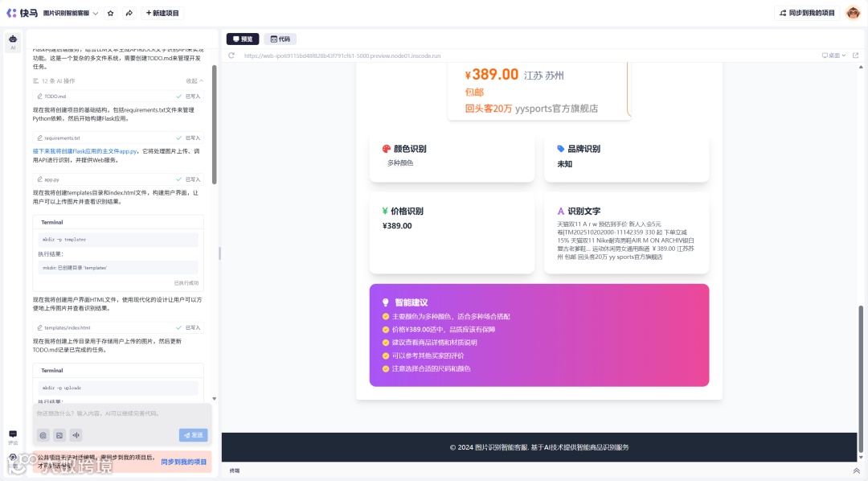Open the monkey user avatar
The height and width of the screenshot is (481, 868).
pyautogui.click(x=853, y=13)
